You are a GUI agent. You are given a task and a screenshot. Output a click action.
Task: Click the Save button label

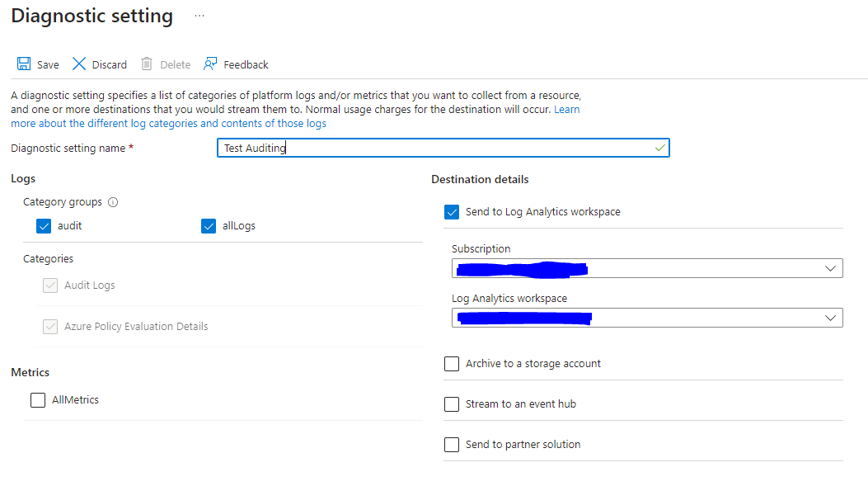[x=48, y=65]
